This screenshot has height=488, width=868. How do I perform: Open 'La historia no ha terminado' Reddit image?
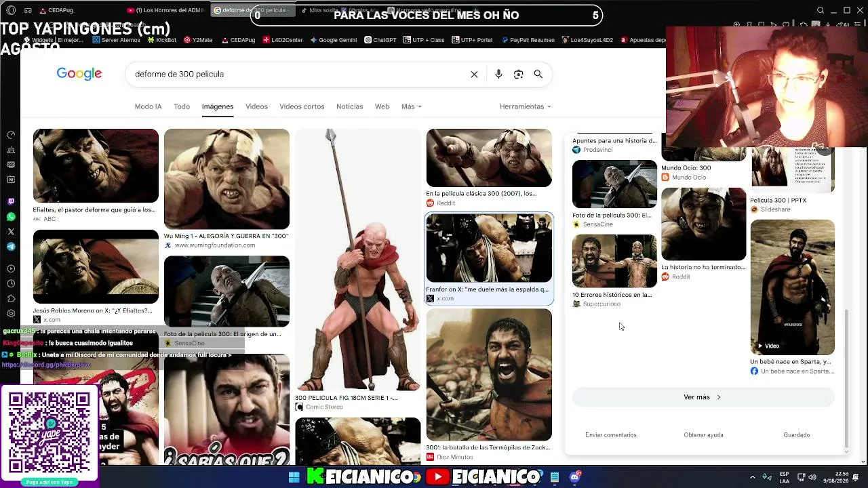click(x=703, y=224)
